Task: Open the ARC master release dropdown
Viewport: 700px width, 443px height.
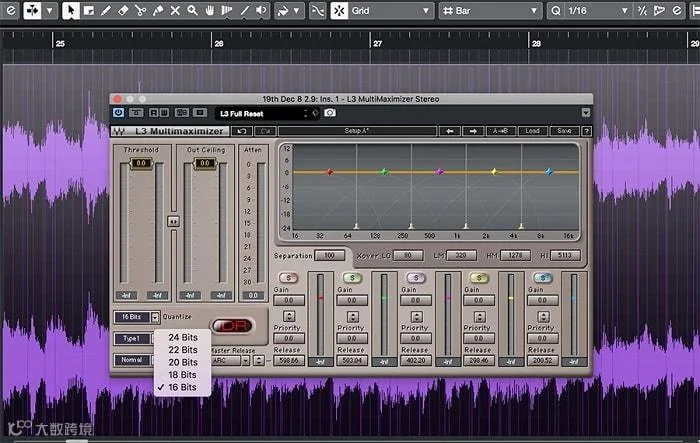Action: coord(245,360)
